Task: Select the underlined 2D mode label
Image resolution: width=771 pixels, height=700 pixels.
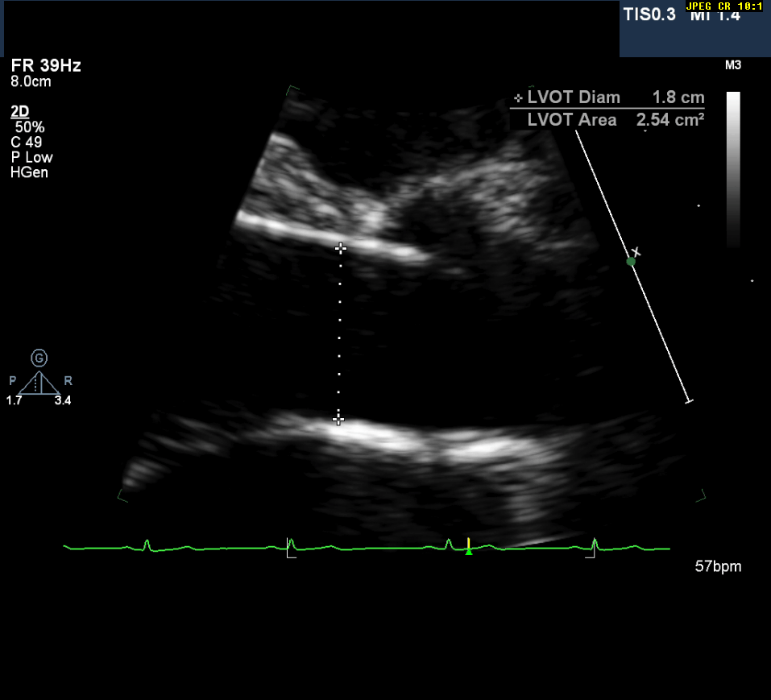Action: click(19, 111)
